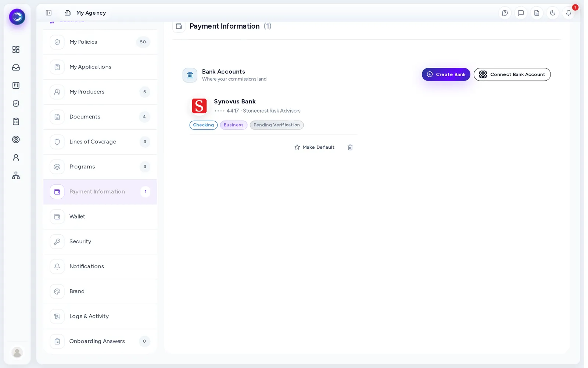
Task: Open the target icon in left rail
Action: click(x=16, y=139)
